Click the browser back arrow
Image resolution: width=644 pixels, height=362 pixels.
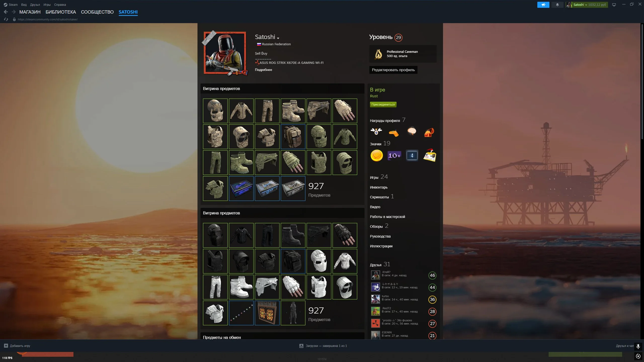coord(6,12)
